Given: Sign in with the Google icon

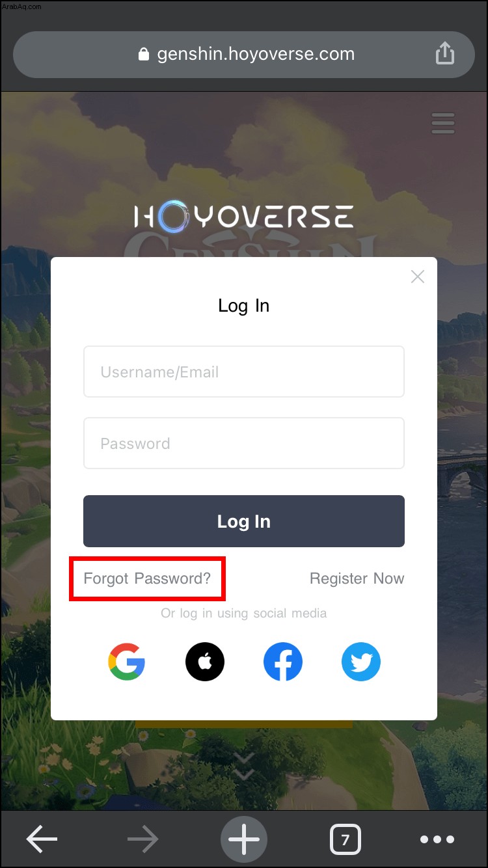Looking at the screenshot, I should click(x=126, y=662).
